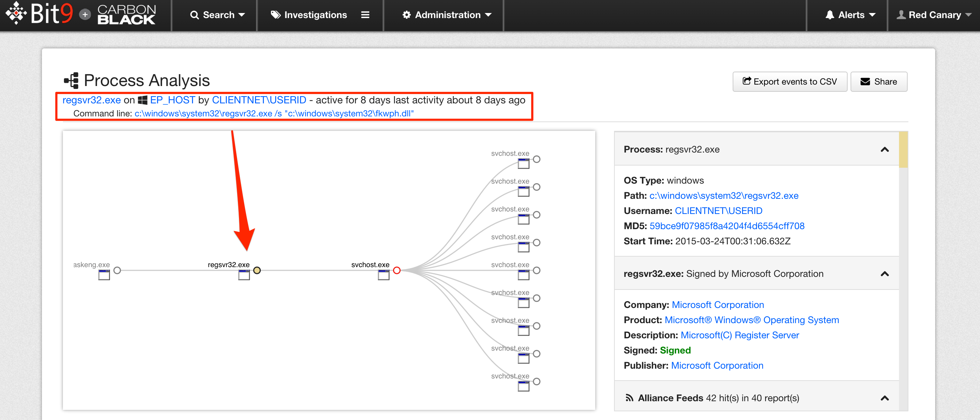Toggle the red svchost.exe node circle
Image resolution: width=980 pixels, height=420 pixels.
coord(397,270)
